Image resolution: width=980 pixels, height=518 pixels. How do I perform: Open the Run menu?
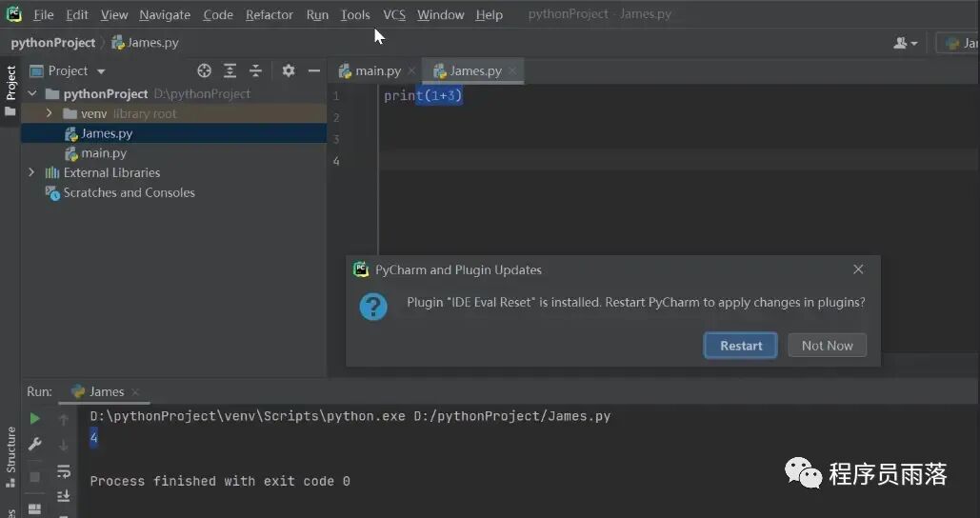coord(317,14)
